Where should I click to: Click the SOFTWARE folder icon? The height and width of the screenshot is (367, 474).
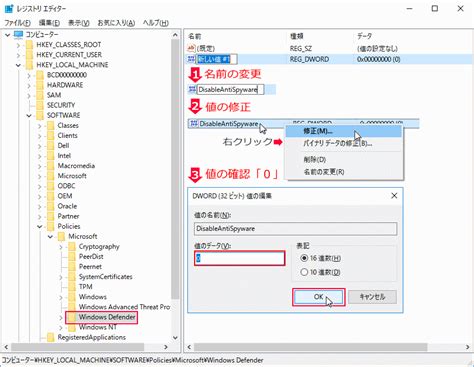click(40, 115)
